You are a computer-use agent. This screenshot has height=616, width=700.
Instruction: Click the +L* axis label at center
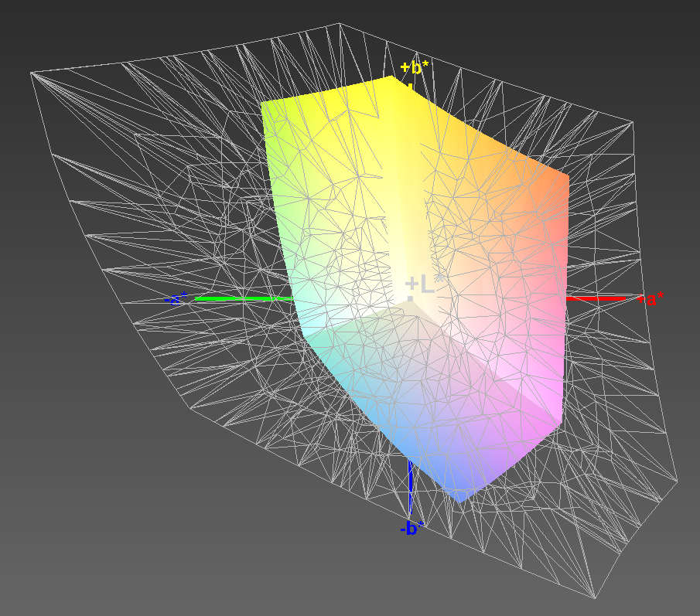425,284
